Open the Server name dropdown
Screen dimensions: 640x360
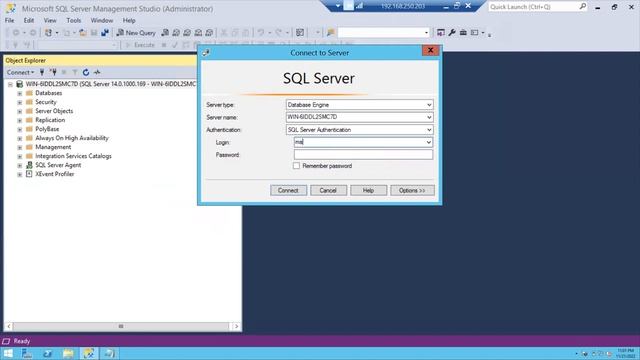click(x=429, y=117)
